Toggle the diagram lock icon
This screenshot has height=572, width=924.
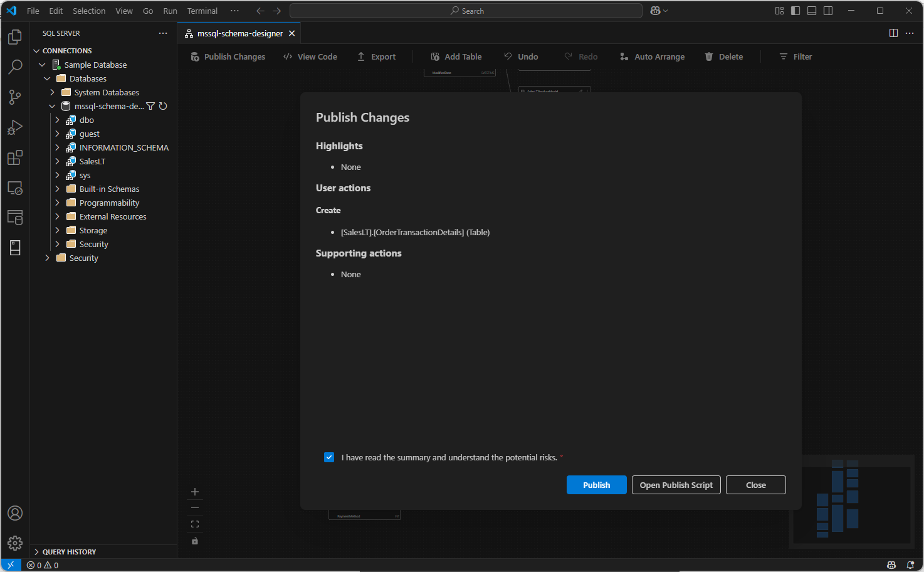pyautogui.click(x=194, y=541)
